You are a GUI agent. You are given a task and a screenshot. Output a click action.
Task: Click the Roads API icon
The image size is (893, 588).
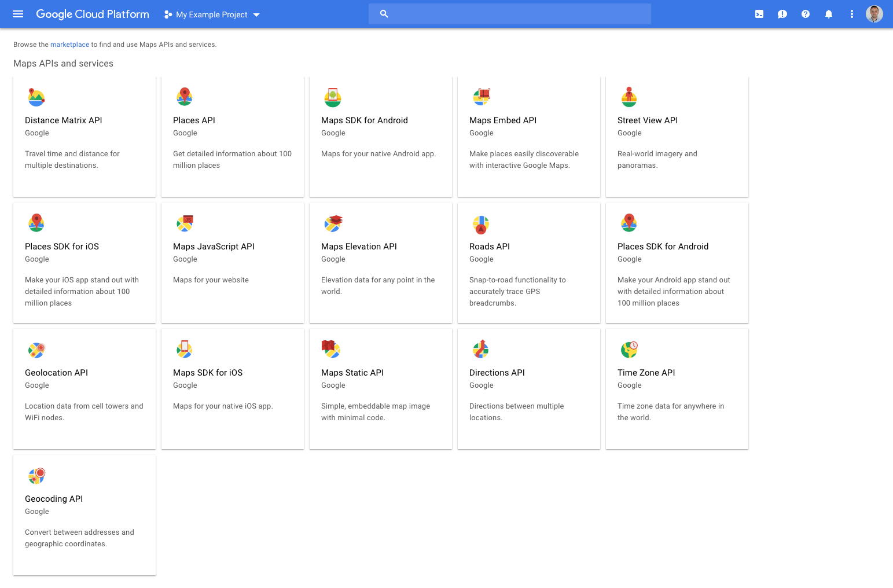(x=481, y=225)
